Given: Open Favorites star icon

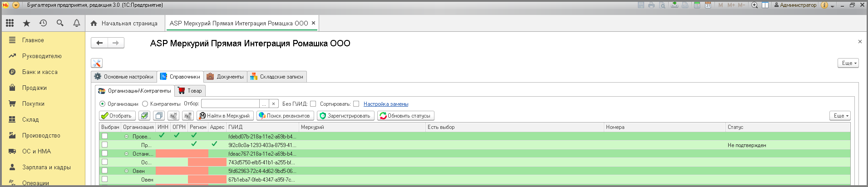Looking at the screenshot, I should tap(26, 23).
